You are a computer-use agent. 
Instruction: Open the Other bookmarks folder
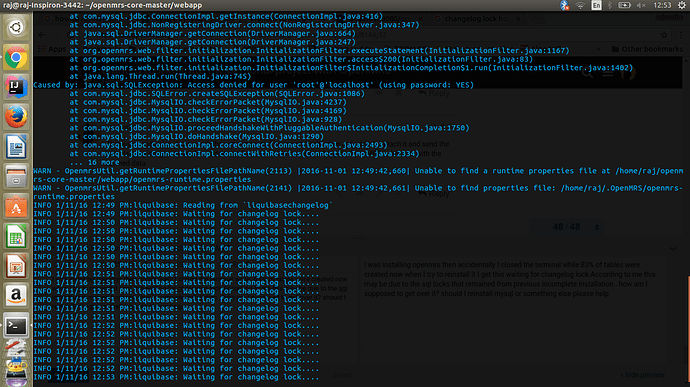coord(647,49)
